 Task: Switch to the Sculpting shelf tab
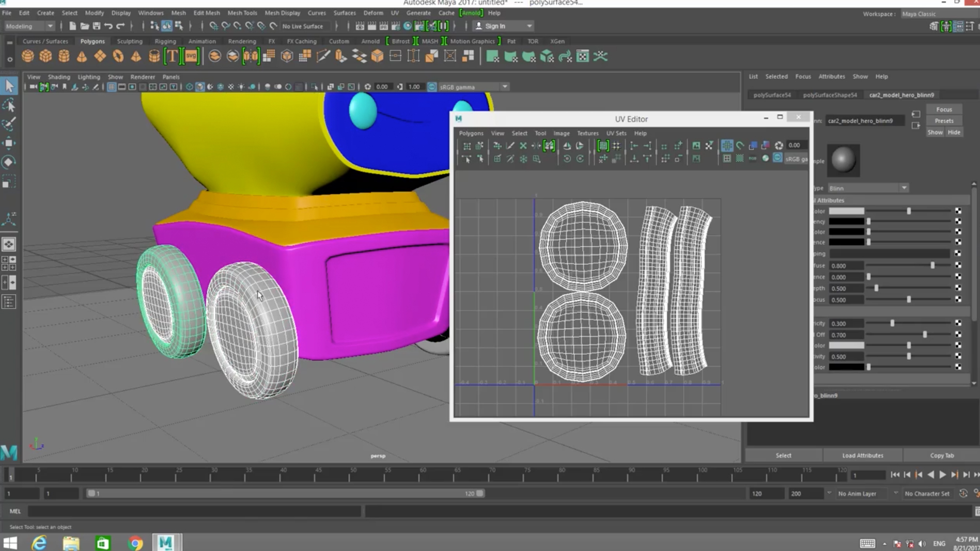click(129, 41)
